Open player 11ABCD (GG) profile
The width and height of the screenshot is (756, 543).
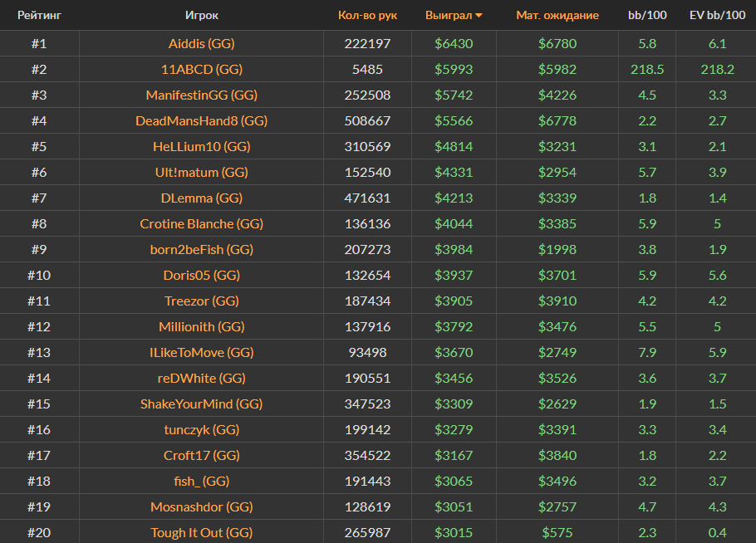coord(201,69)
